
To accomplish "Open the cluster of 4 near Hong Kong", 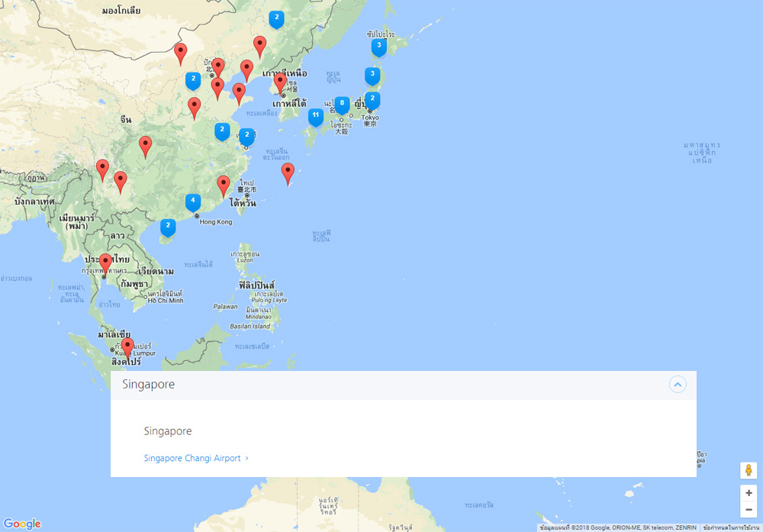I will coord(193,202).
